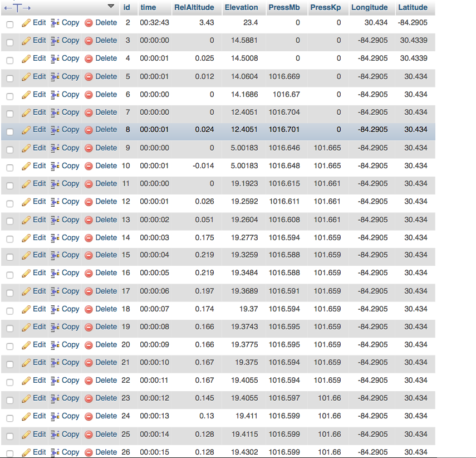This screenshot has height=458, width=476.
Task: Click the pencil Edit icon for row id 17
Action: 26,291
